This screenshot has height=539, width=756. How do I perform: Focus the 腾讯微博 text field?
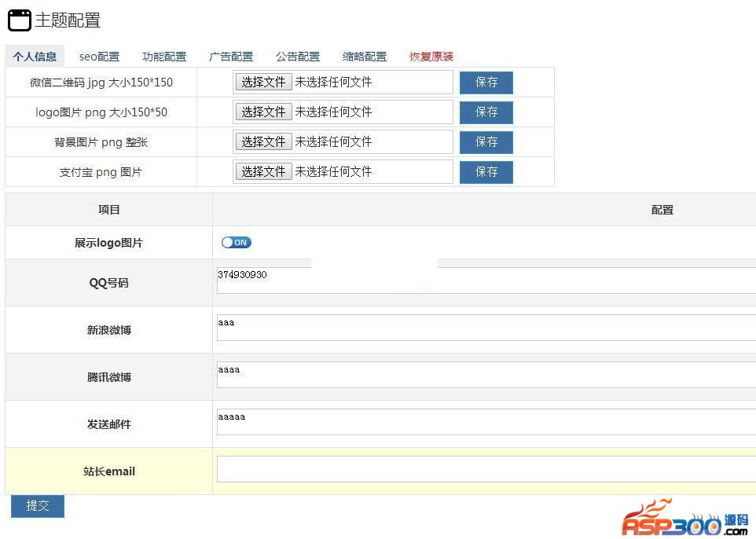click(x=486, y=375)
